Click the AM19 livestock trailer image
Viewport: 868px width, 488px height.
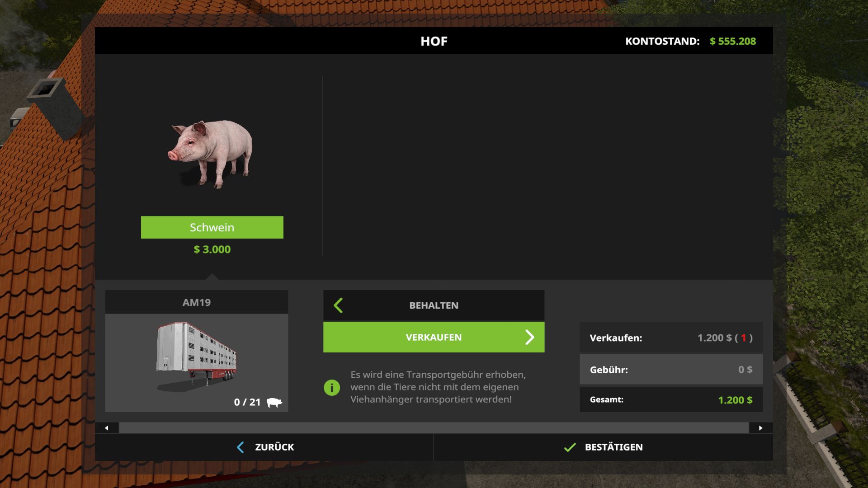coord(197,356)
